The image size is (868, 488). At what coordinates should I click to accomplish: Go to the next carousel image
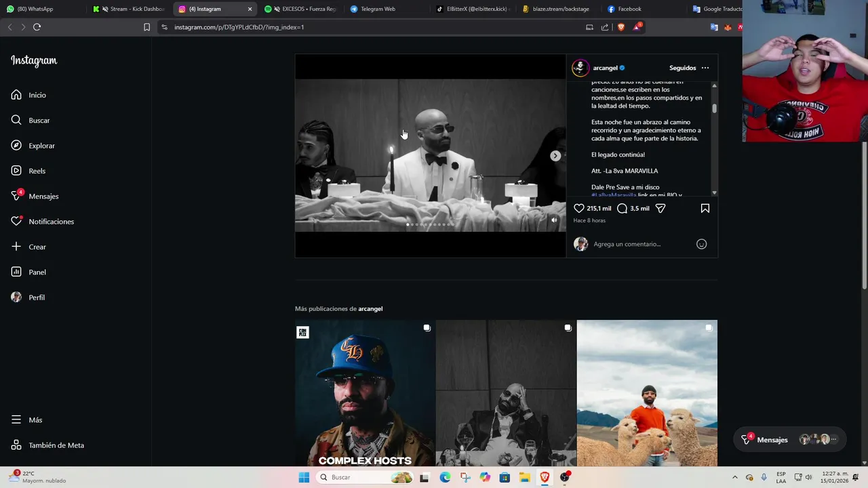(x=555, y=156)
